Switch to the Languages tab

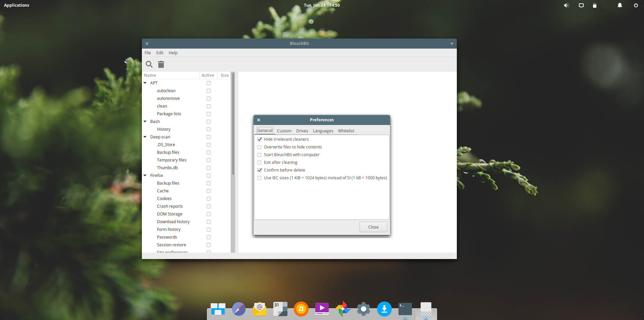pyautogui.click(x=323, y=131)
